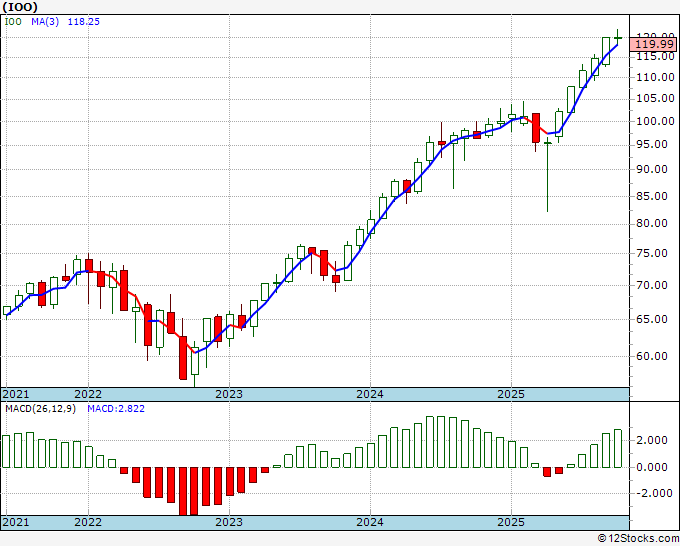The height and width of the screenshot is (546, 680).
Task: Click the 105.00 price axis label
Action: pos(655,98)
